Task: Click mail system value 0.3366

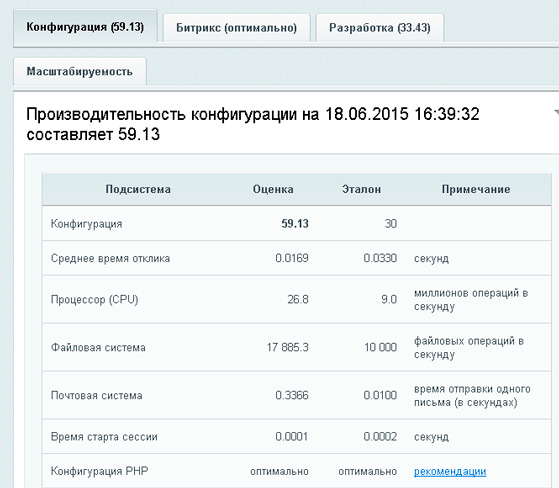Action: (x=292, y=395)
